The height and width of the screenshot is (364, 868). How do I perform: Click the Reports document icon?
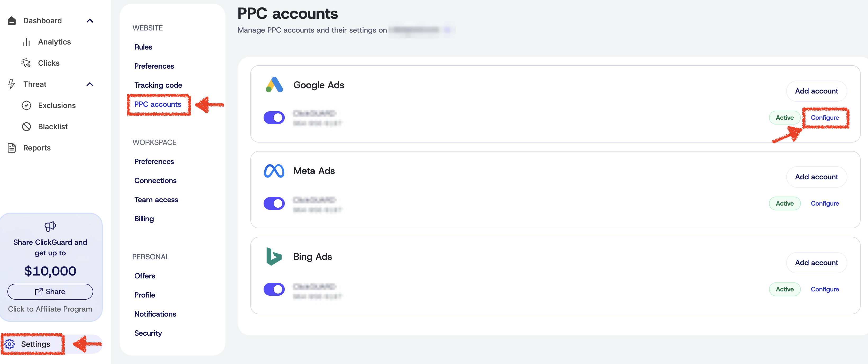coord(12,148)
